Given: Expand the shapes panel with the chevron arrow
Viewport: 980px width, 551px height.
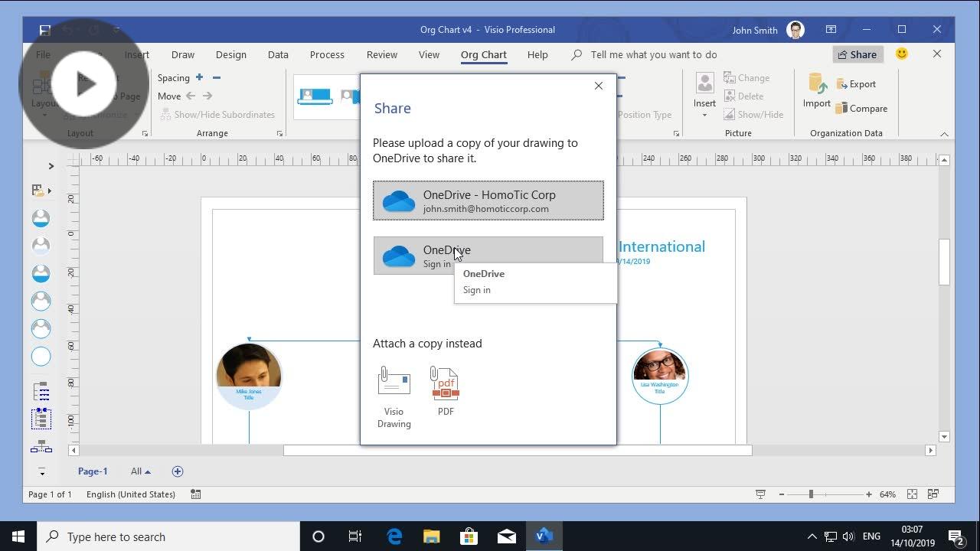Looking at the screenshot, I should (51, 165).
